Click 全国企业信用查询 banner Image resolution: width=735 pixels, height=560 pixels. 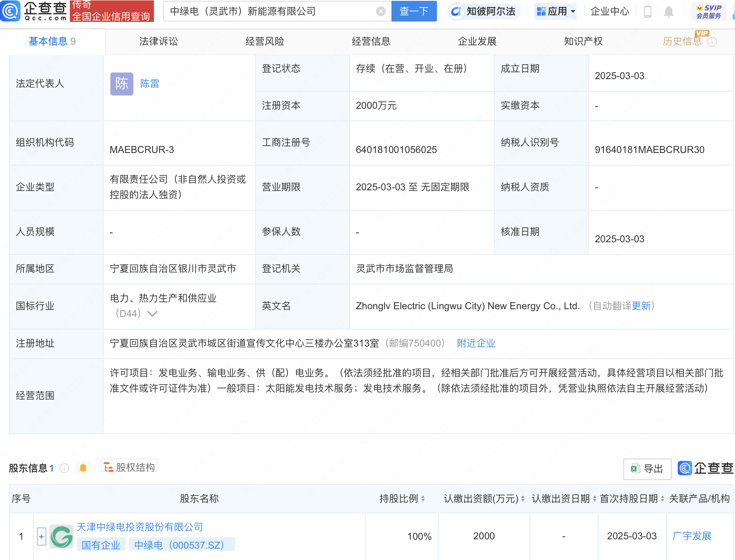click(x=112, y=11)
